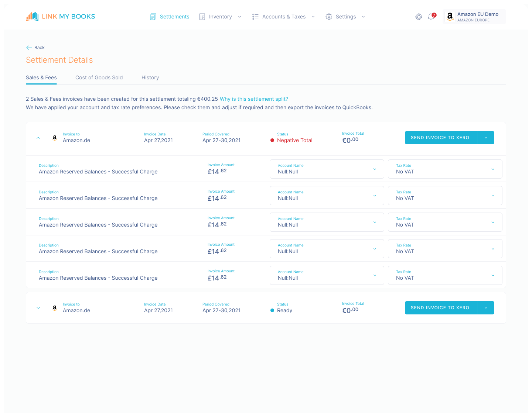Click the 'Negative Total' status text

pos(295,140)
